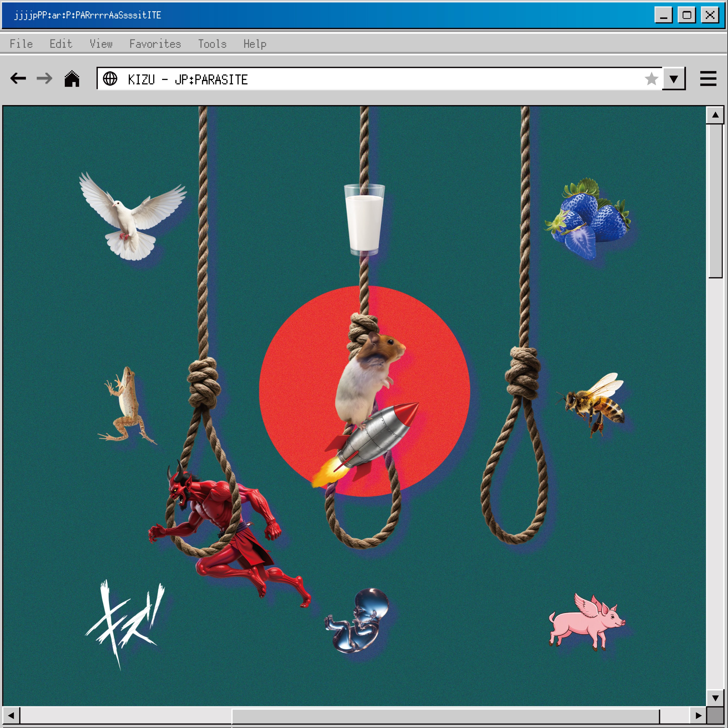
Task: Open the Favorites menu
Action: point(155,44)
